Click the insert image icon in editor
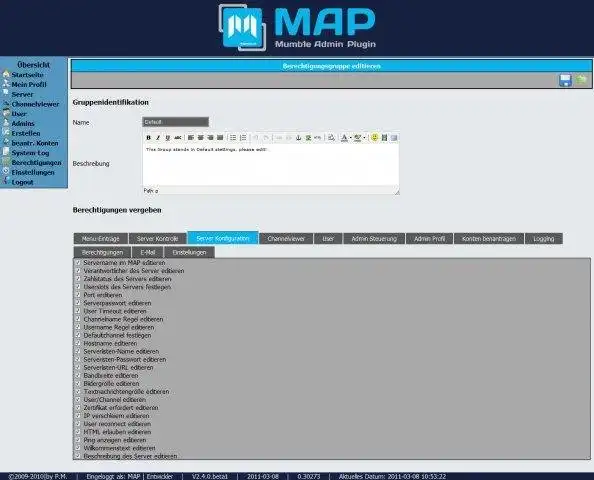 tap(308, 138)
